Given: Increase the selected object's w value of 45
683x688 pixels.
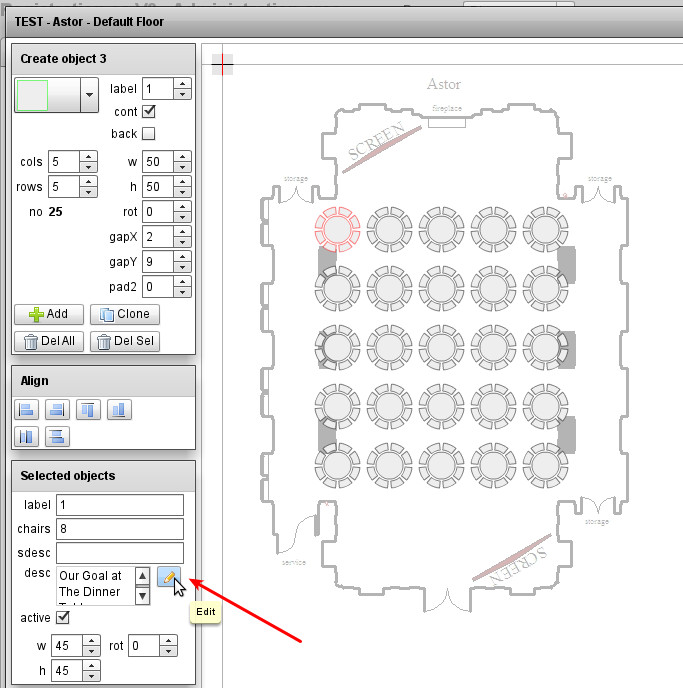Looking at the screenshot, I should (x=91, y=640).
